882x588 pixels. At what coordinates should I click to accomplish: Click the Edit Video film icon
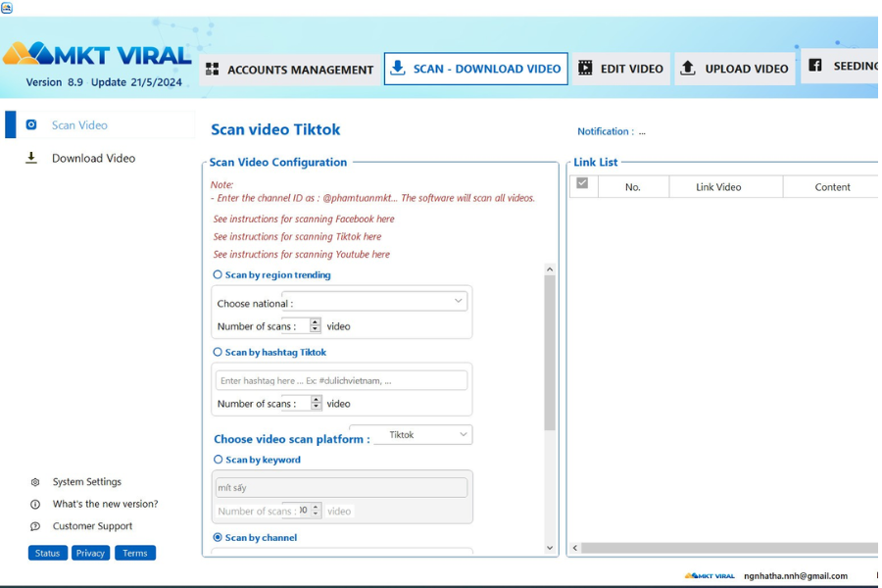[585, 68]
